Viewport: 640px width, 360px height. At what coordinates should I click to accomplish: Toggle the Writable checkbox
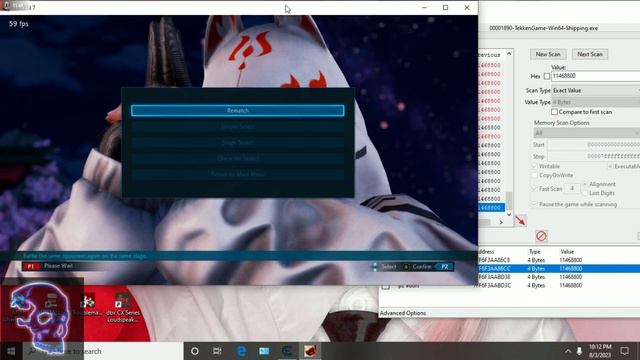[x=534, y=167]
